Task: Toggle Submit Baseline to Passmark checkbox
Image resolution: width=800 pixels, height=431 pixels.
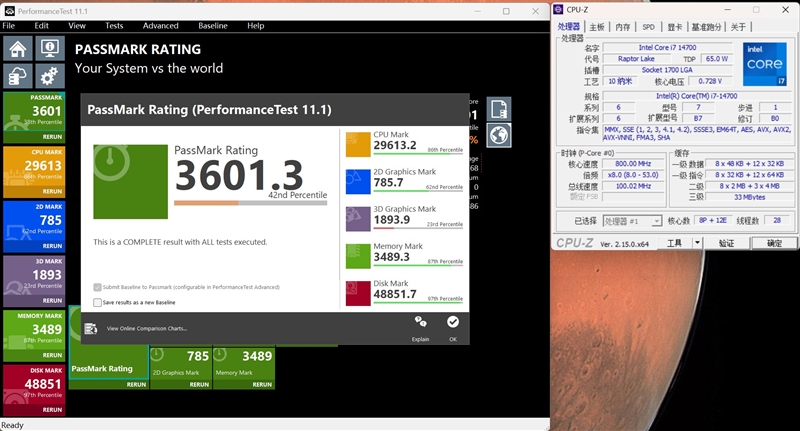Action: (97, 287)
